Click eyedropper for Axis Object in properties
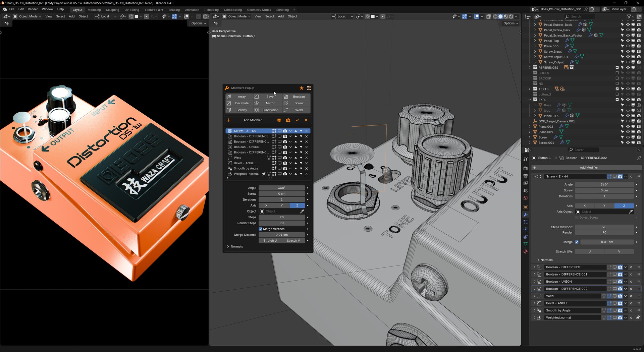 pos(631,212)
